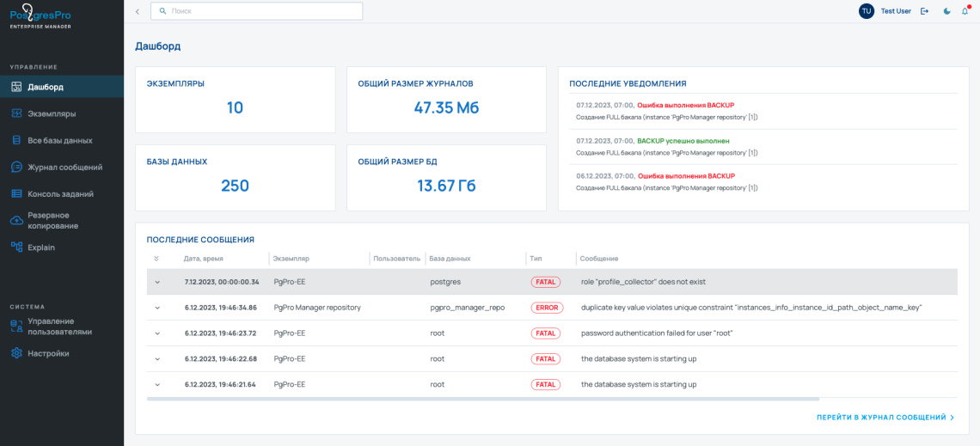Click the 07.12.2023 Ошибка выполнения BACKUP notification
The image size is (980, 446).
763,111
